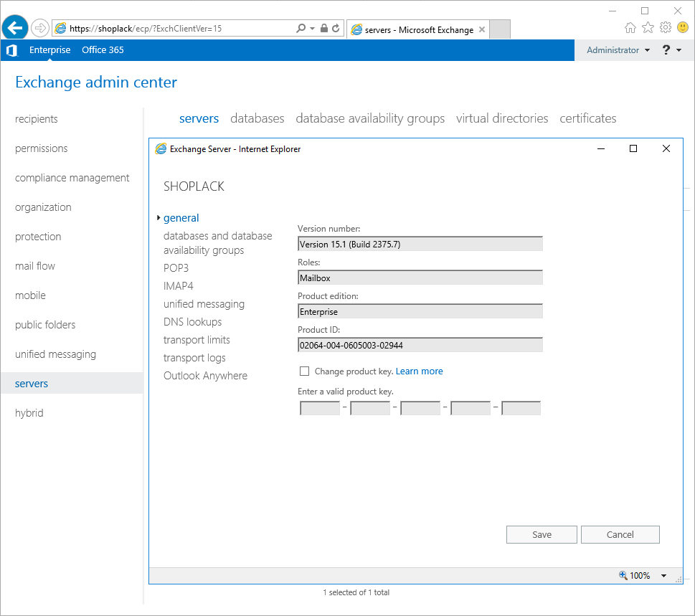Image resolution: width=695 pixels, height=616 pixels.
Task: Open IMAP4 settings page
Action: (178, 286)
